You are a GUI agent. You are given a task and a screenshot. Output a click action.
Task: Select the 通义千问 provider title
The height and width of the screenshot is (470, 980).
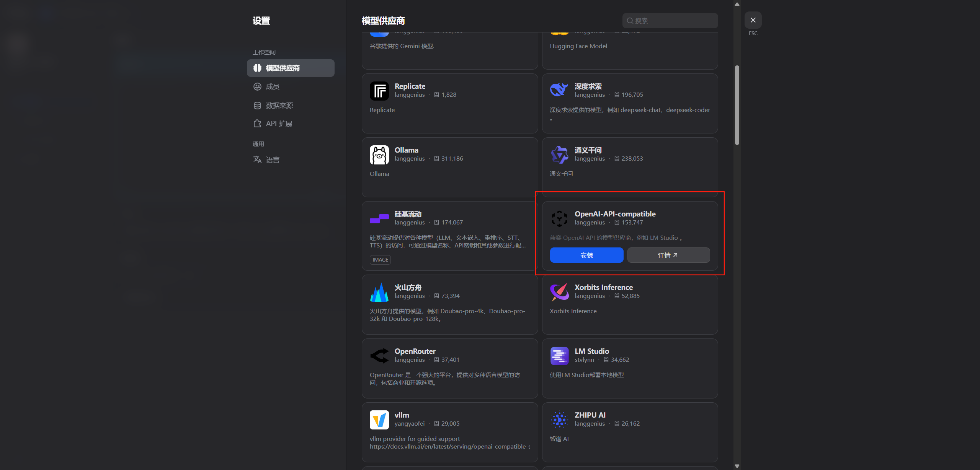[x=588, y=150]
